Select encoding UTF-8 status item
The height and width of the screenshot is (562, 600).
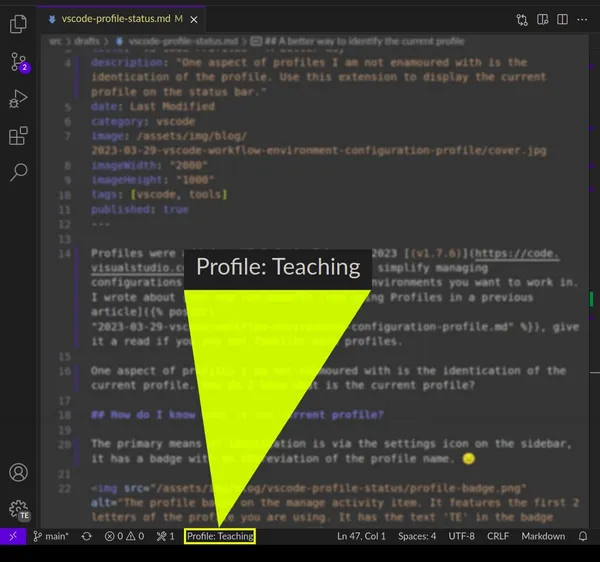[x=461, y=536]
